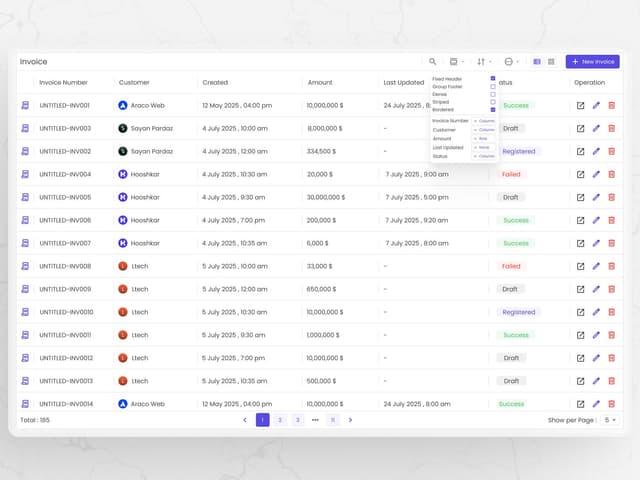Open Last Updated setting dropdown
The image size is (640, 480).
click(484, 147)
